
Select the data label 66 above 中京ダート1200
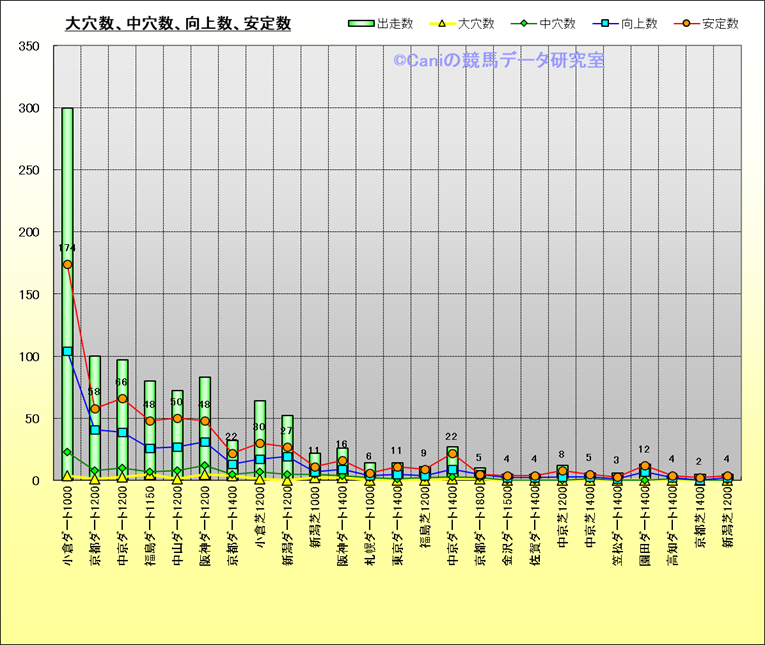click(122, 382)
